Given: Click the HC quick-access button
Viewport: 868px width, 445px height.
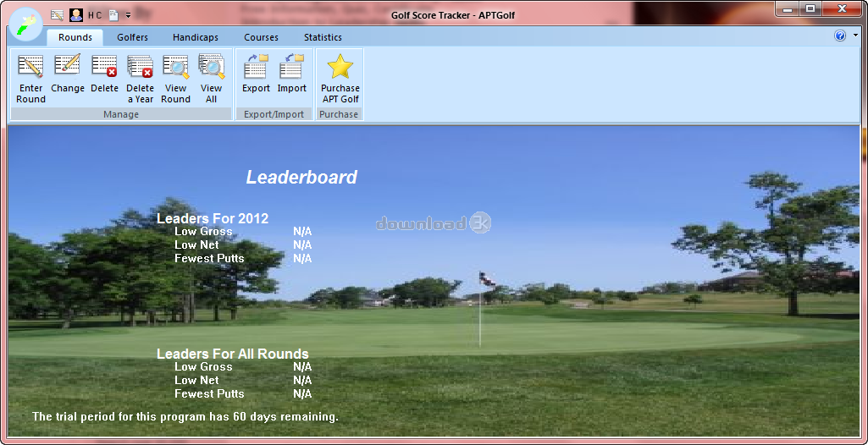Looking at the screenshot, I should pyautogui.click(x=95, y=15).
